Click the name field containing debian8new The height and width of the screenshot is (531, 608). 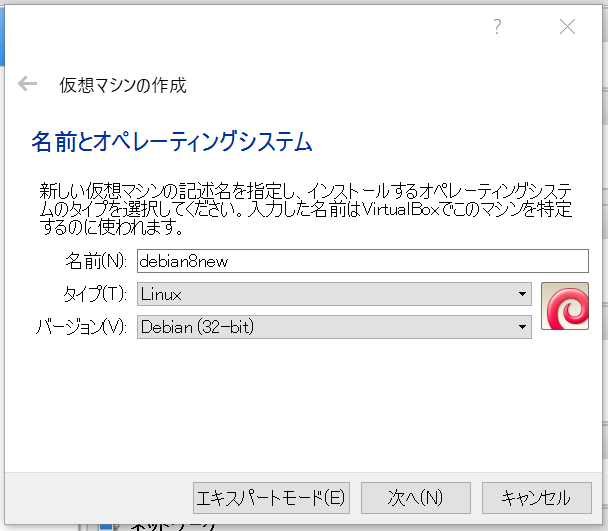click(362, 261)
